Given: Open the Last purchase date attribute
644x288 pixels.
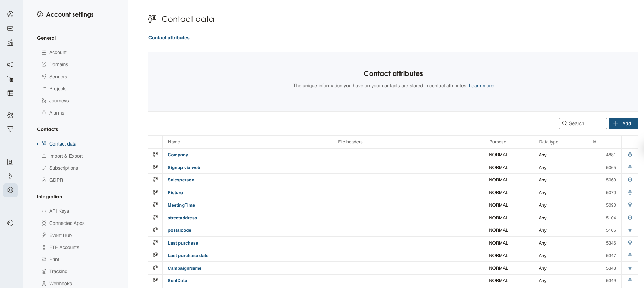Looking at the screenshot, I should 188,256.
